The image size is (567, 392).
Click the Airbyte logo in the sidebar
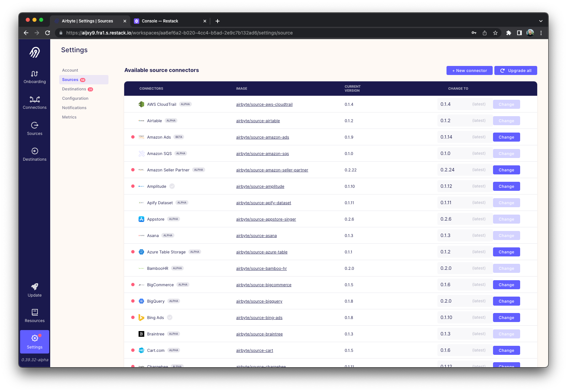[x=34, y=52]
